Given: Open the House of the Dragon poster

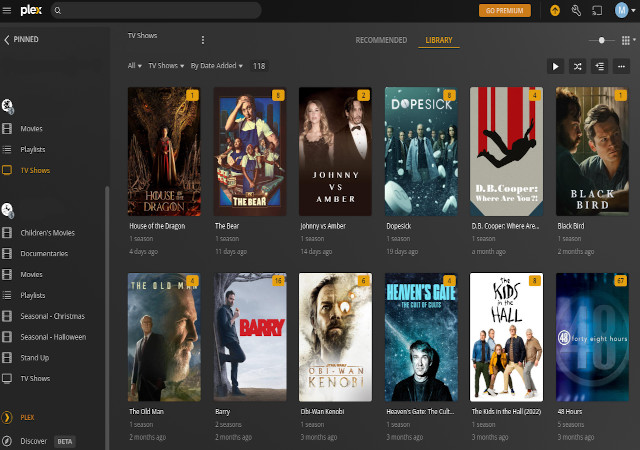Looking at the screenshot, I should 164,151.
